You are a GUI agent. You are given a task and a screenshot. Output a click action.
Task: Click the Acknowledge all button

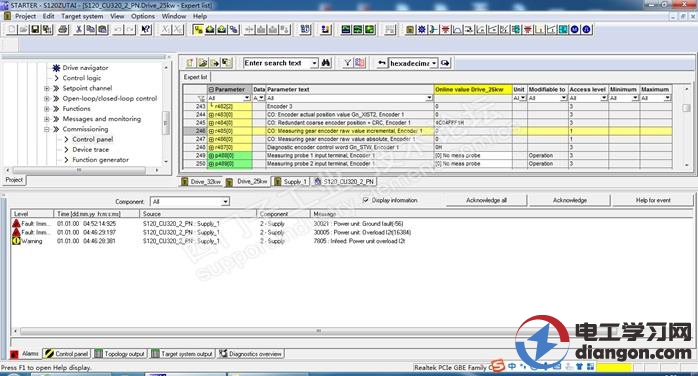tap(486, 200)
